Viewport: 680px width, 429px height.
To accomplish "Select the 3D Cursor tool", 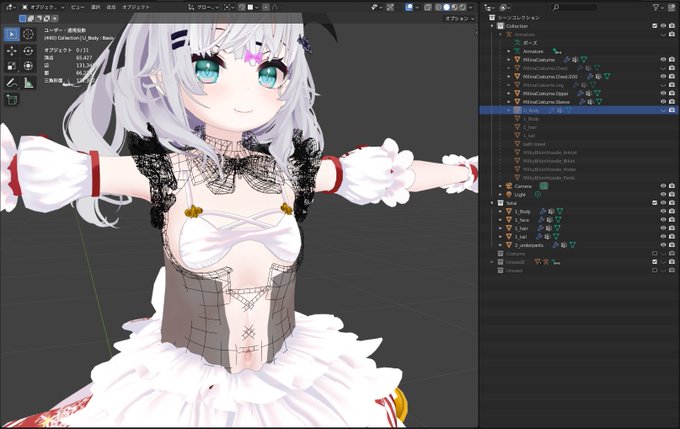I will 28,34.
